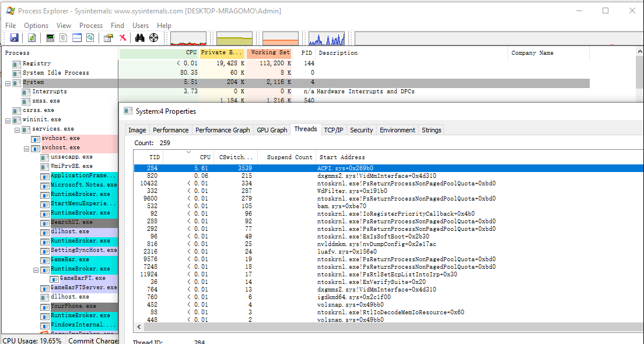Open the Users menu
Screen dimensions: 644x344
tap(141, 26)
